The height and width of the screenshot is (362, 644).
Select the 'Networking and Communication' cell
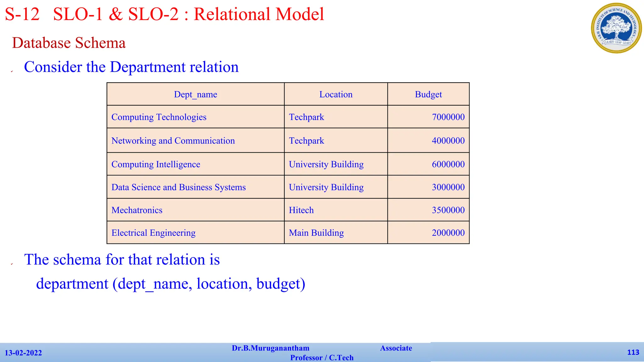pos(196,140)
